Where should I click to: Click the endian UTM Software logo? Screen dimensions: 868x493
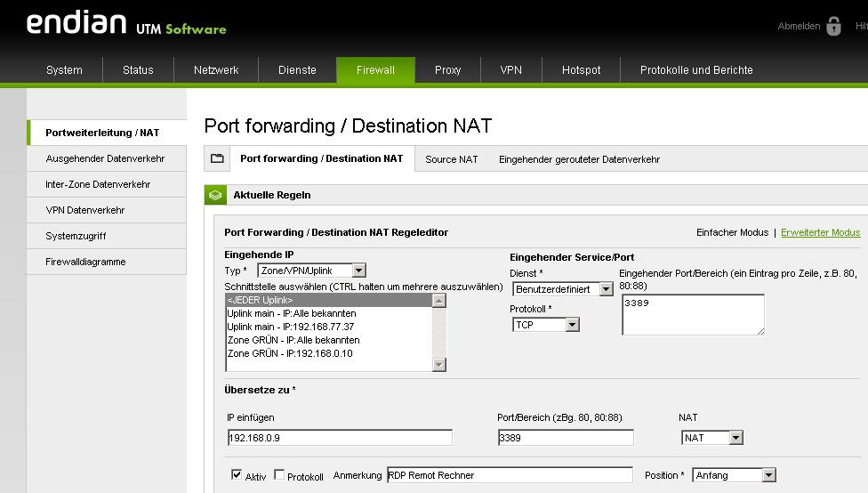125,24
